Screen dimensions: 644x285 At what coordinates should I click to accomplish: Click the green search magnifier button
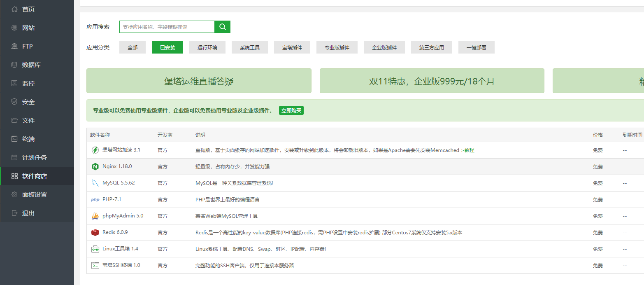coord(223,27)
